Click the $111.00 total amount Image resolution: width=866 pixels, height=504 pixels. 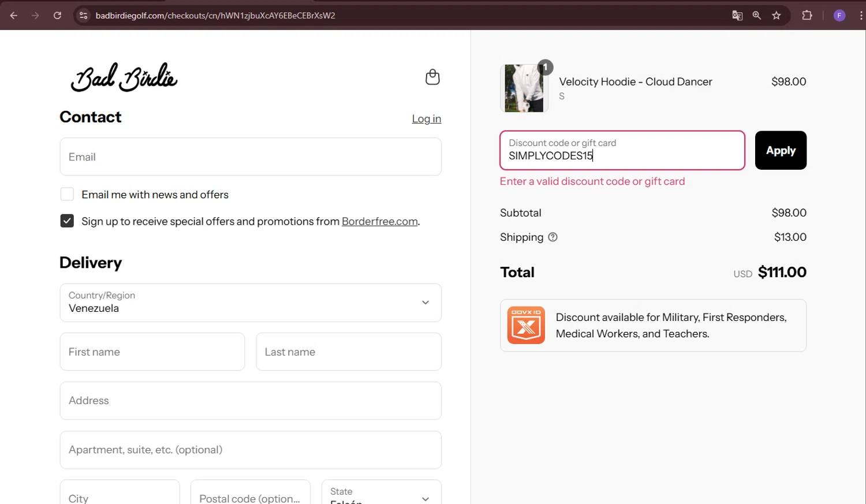(x=782, y=272)
